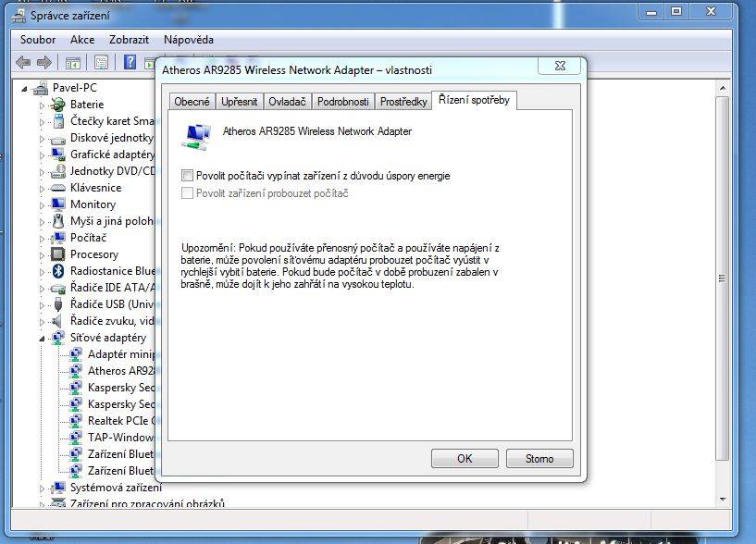Viewport: 756px width, 544px height.
Task: Select the Řízení spotřeby tab
Action: pos(474,100)
